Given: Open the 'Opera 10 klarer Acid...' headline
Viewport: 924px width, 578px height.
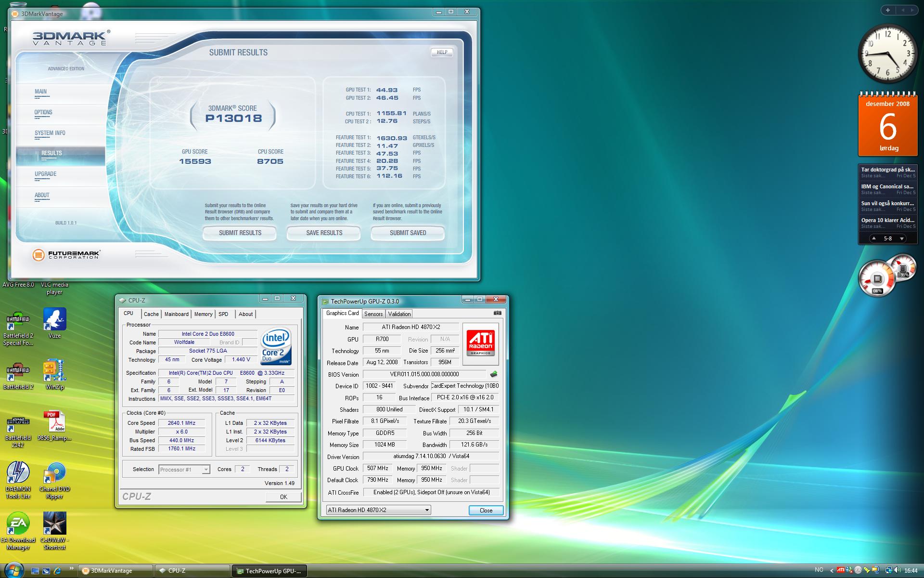Looking at the screenshot, I should click(x=888, y=223).
